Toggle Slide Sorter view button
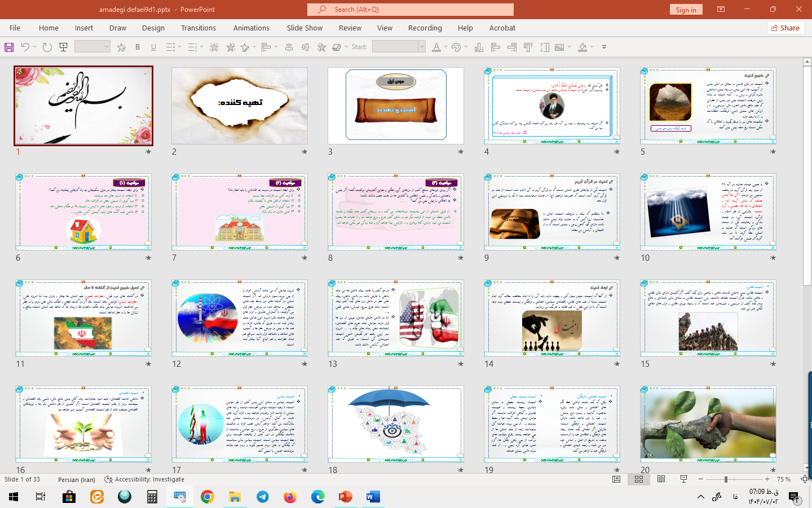 [x=639, y=479]
